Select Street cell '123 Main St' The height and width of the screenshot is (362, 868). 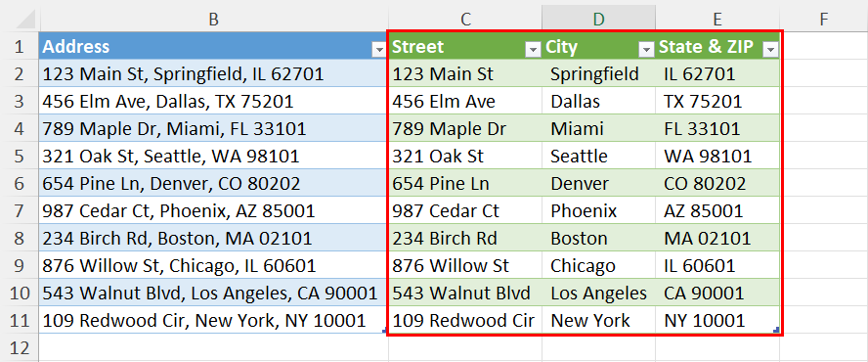pos(465,73)
